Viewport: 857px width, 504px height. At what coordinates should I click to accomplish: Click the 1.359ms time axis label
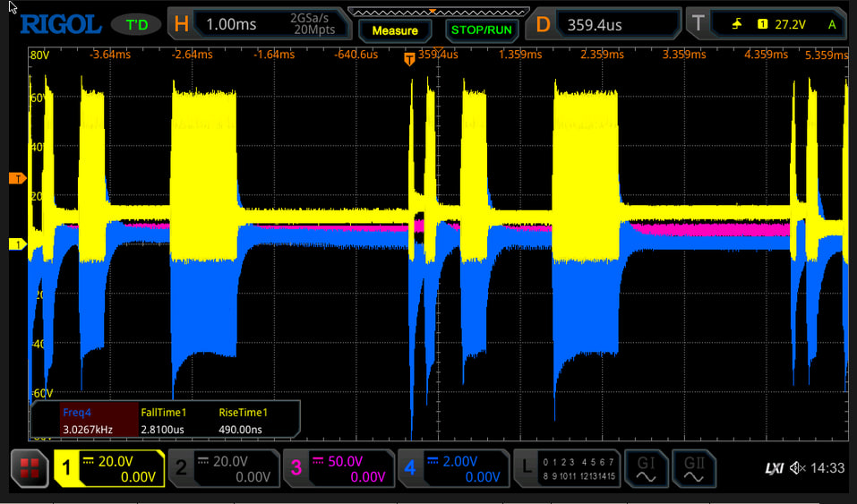pyautogui.click(x=520, y=55)
